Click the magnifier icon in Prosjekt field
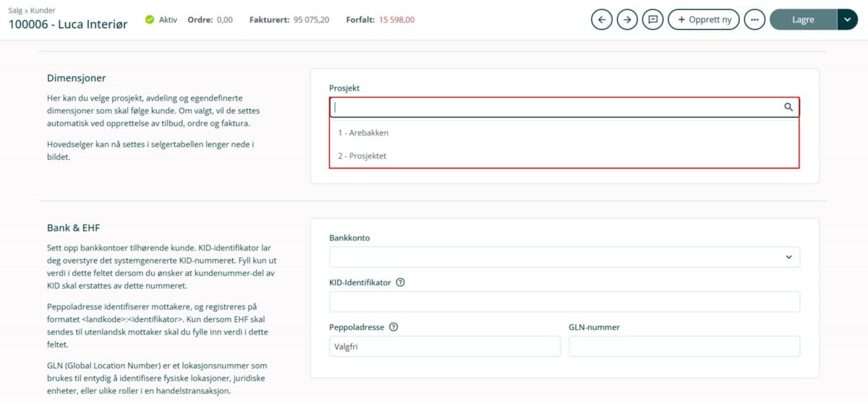Screen dimensions: 868x401 point(788,107)
